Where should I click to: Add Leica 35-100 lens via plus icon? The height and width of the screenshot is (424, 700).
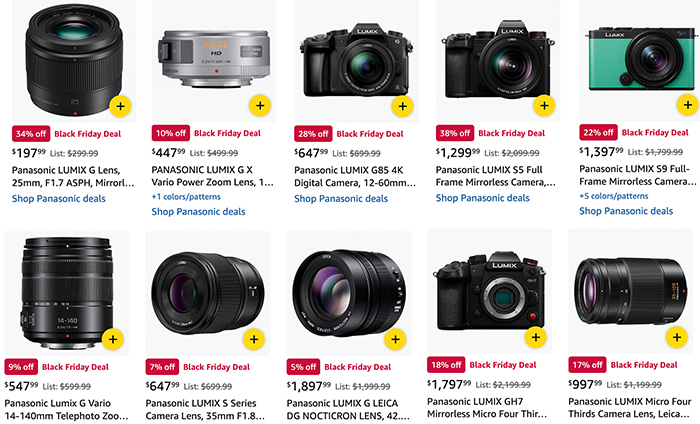(x=677, y=337)
